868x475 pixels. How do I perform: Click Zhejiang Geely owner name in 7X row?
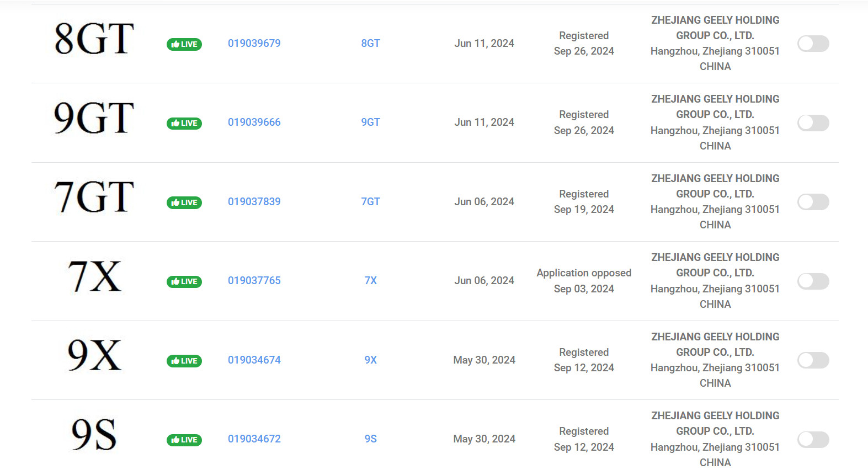click(715, 265)
